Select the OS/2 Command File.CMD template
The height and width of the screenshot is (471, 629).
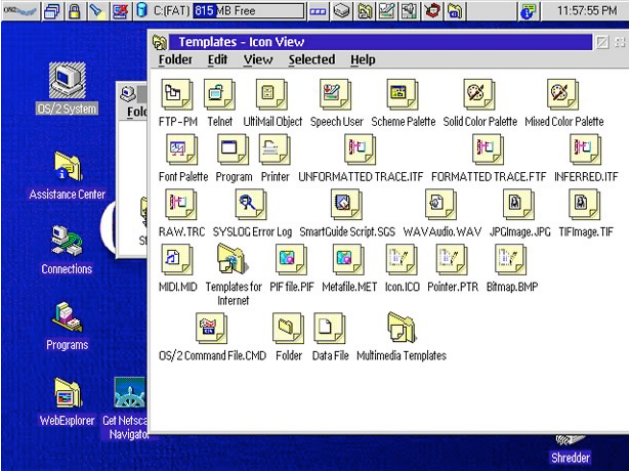point(212,329)
